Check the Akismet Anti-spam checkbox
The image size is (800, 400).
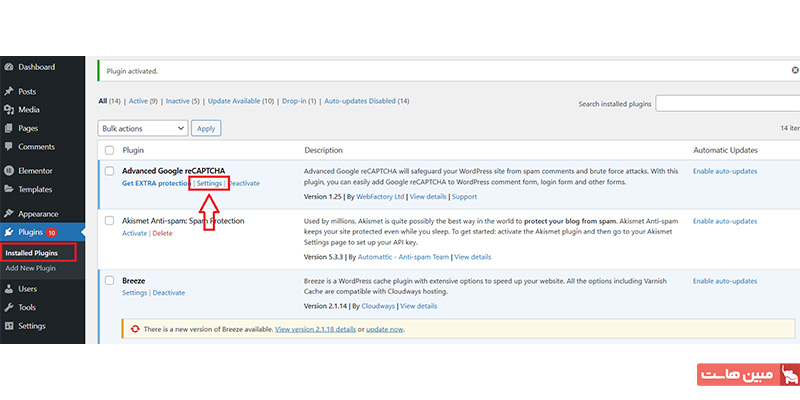[x=109, y=221]
